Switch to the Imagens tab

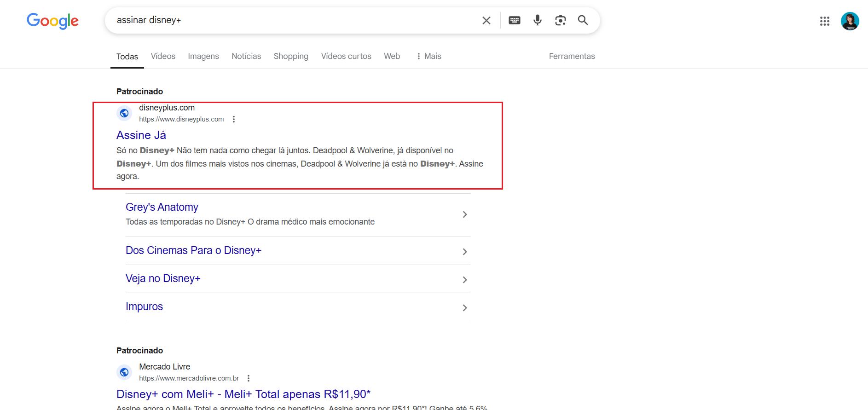[203, 56]
